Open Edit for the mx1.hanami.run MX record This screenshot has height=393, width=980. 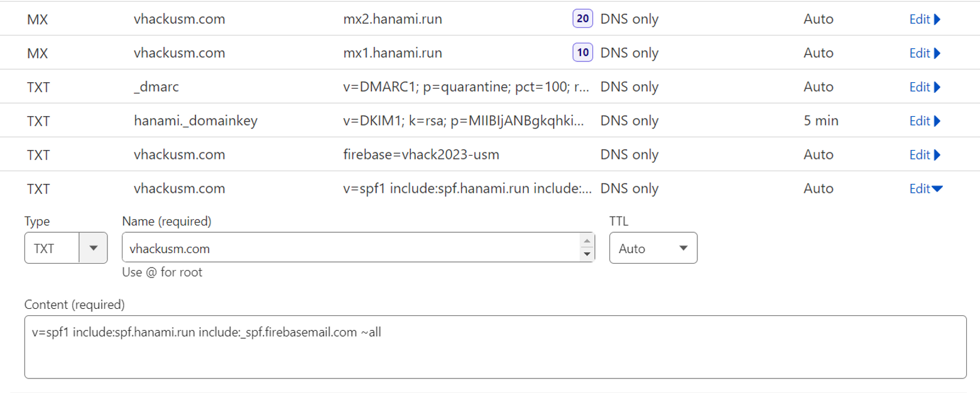(x=924, y=53)
